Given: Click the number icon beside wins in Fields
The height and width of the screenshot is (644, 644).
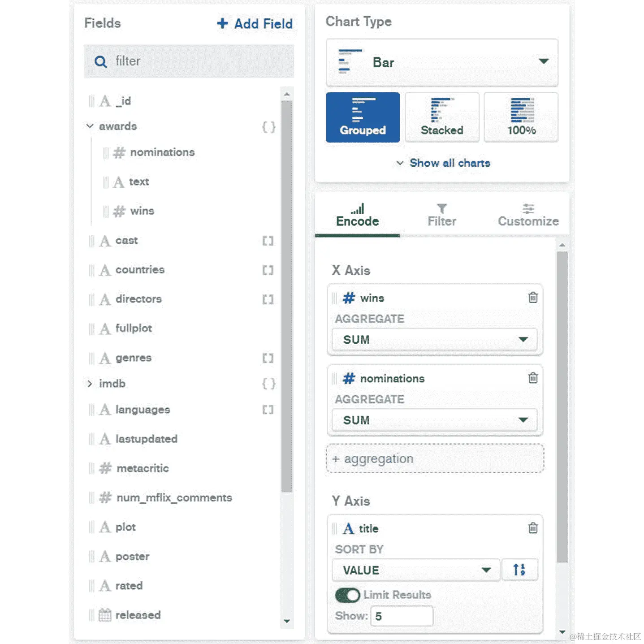Looking at the screenshot, I should (x=119, y=211).
